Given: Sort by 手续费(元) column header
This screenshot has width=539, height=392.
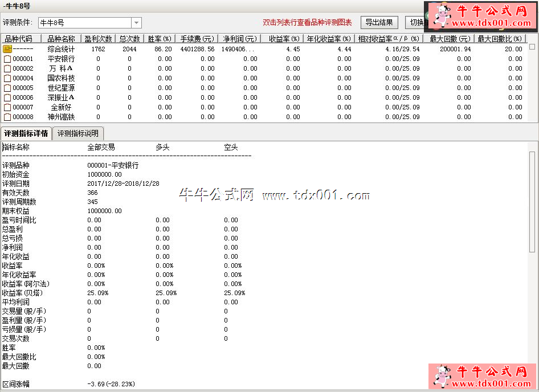Looking at the screenshot, I should pos(197,39).
